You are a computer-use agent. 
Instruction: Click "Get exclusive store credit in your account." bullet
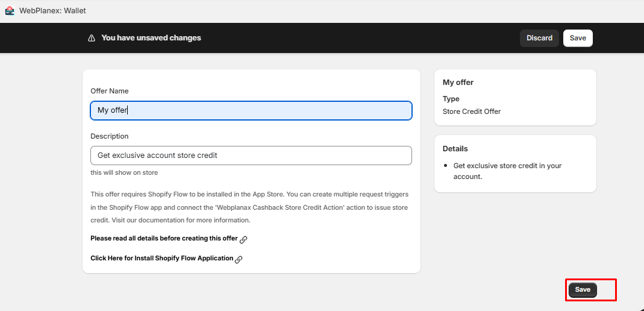point(507,171)
